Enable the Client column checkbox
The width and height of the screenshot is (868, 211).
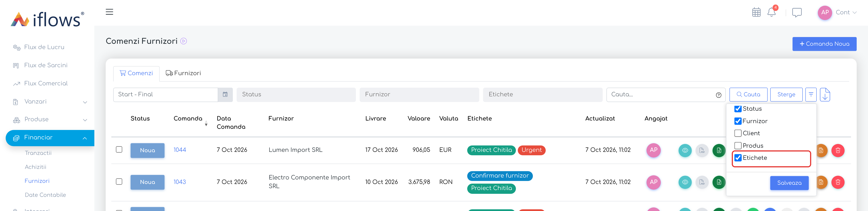click(738, 133)
